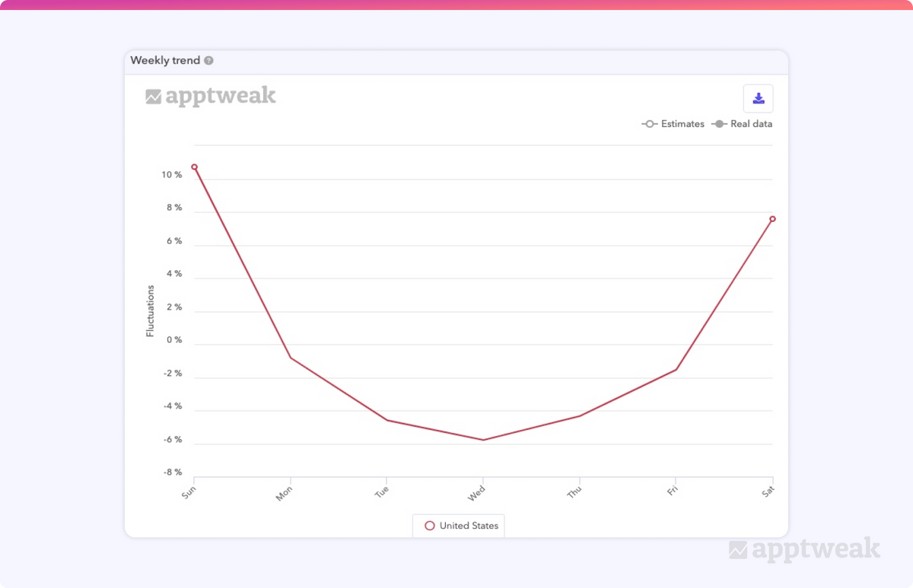Viewport: 913px width, 588px height.
Task: Toggle the United States series legend
Action: 461,526
